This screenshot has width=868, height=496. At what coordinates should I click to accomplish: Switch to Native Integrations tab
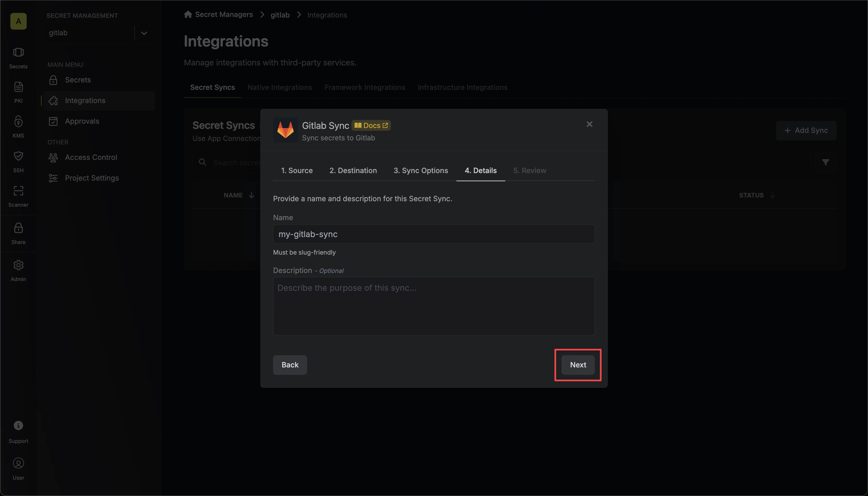click(280, 88)
